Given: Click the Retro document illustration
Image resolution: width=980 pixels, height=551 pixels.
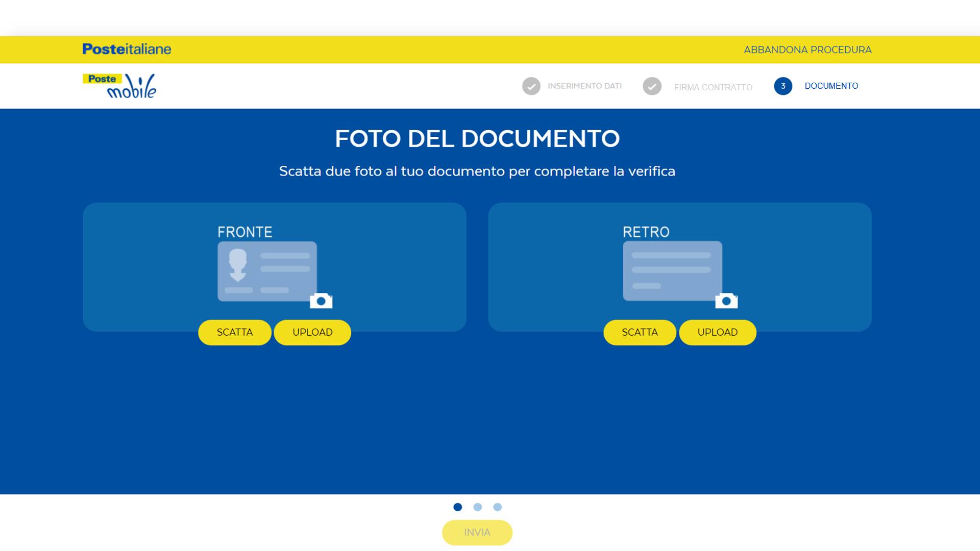Looking at the screenshot, I should point(672,271).
